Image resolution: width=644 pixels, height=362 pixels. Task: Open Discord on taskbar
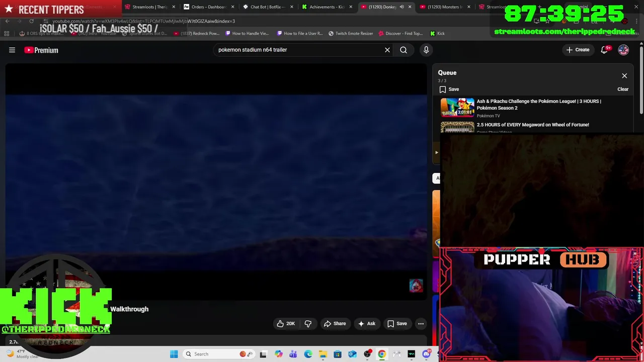[426, 354]
